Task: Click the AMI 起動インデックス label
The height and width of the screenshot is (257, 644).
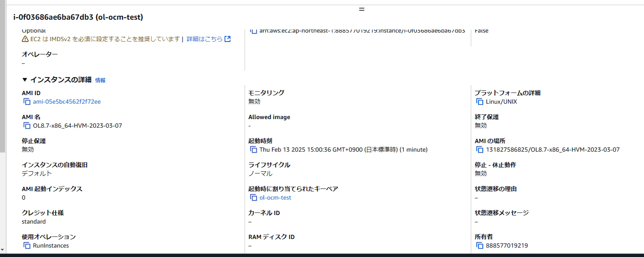Action: (x=52, y=189)
